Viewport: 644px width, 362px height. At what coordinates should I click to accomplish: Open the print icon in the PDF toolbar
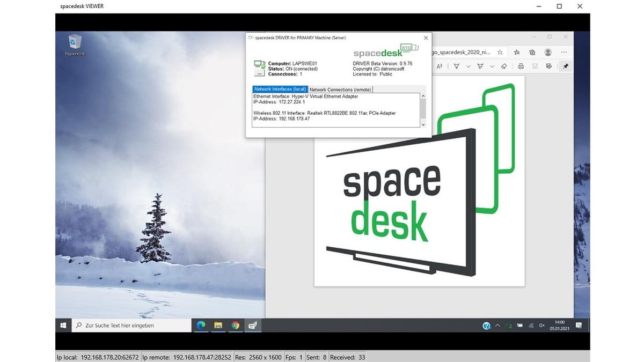coord(521,65)
